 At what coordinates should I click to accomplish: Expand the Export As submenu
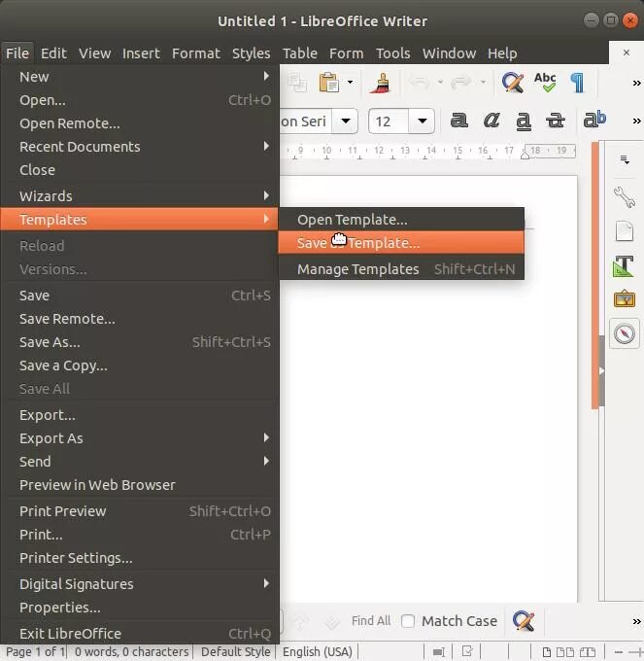coord(140,438)
